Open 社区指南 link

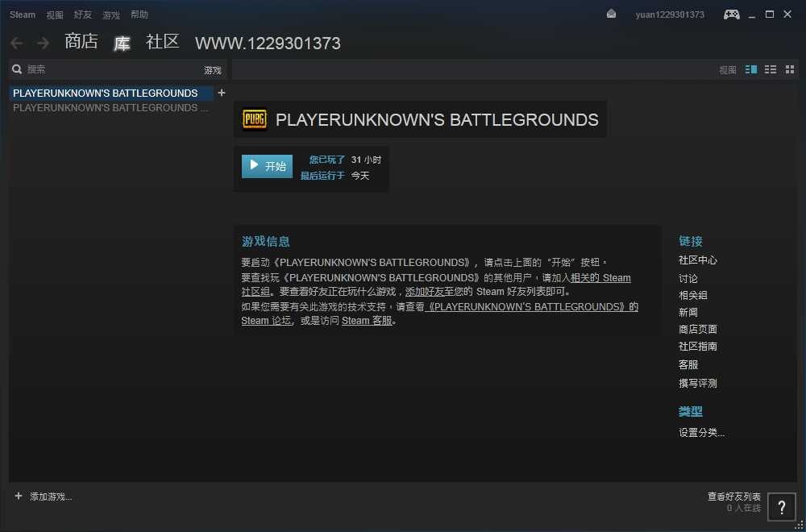tap(697, 347)
